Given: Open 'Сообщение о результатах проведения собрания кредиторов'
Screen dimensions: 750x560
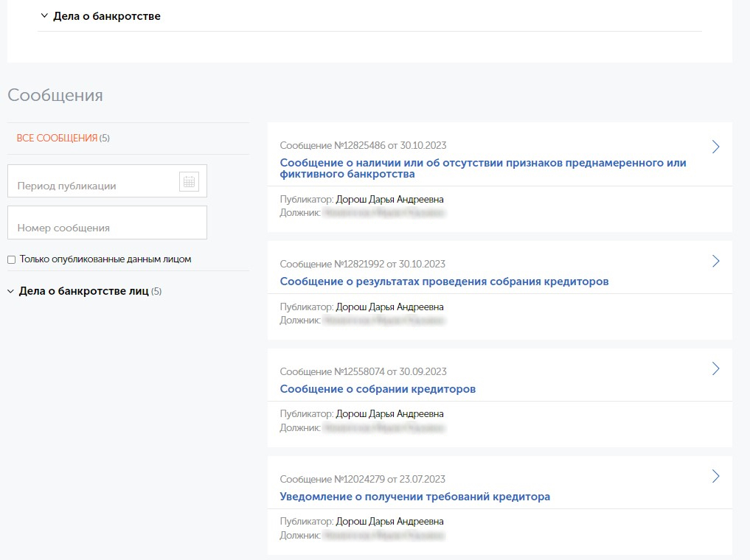Looking at the screenshot, I should [444, 281].
